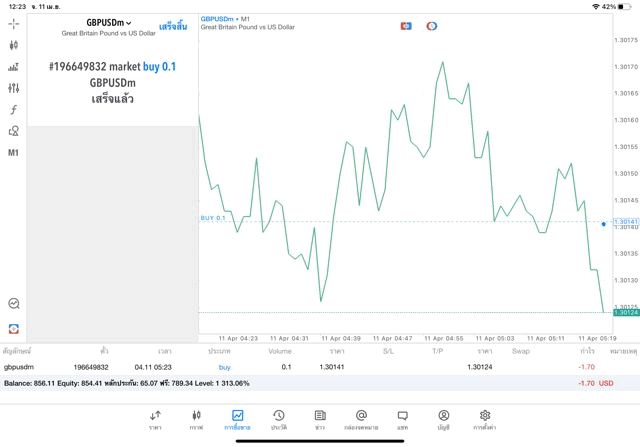Select the BUY 0.1 label on chart
Image resolution: width=640 pixels, height=447 pixels.
(x=213, y=218)
